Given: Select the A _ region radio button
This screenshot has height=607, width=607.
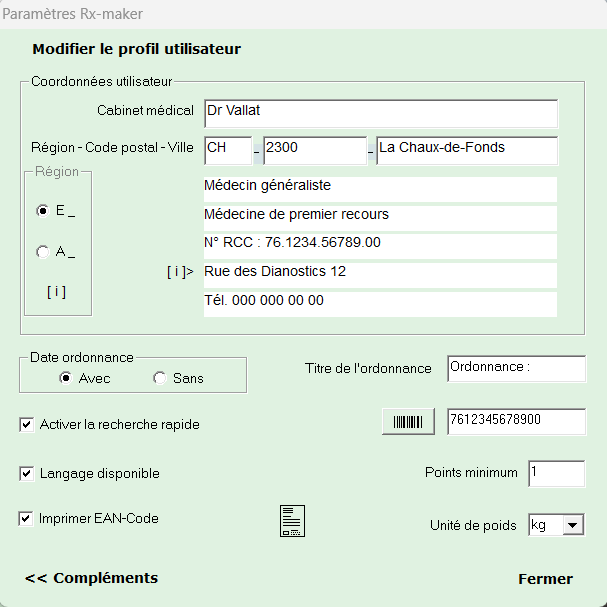Looking at the screenshot, I should (42, 253).
